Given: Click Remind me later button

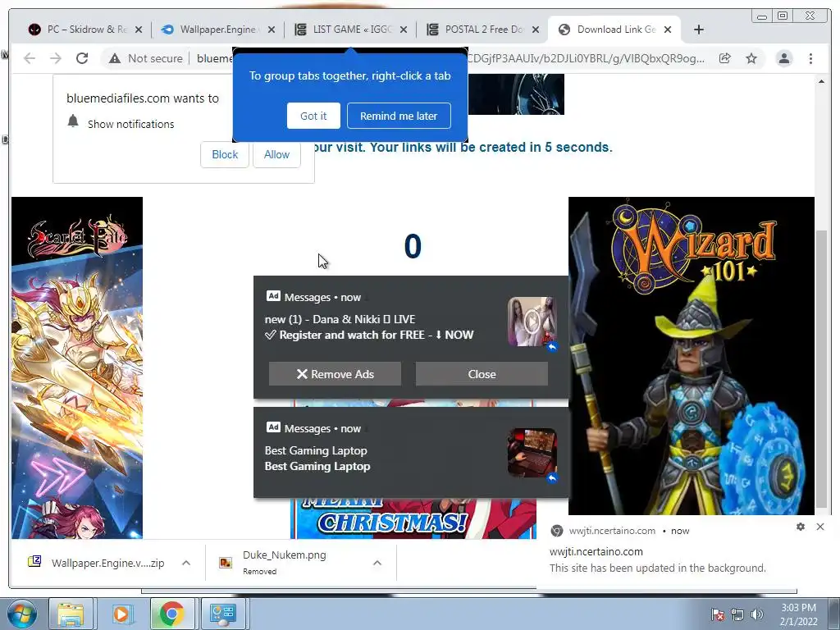Looking at the screenshot, I should pos(399,116).
